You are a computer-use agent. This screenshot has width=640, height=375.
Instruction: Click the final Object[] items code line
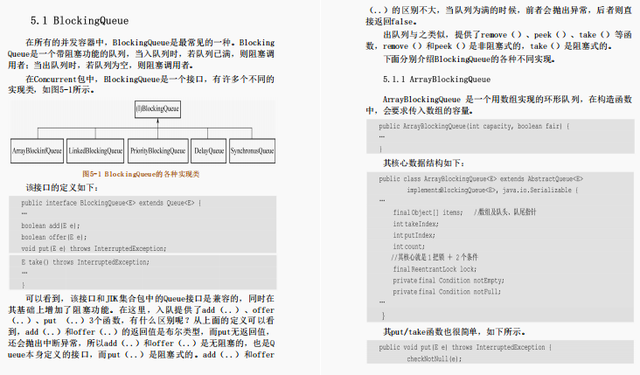(x=464, y=212)
